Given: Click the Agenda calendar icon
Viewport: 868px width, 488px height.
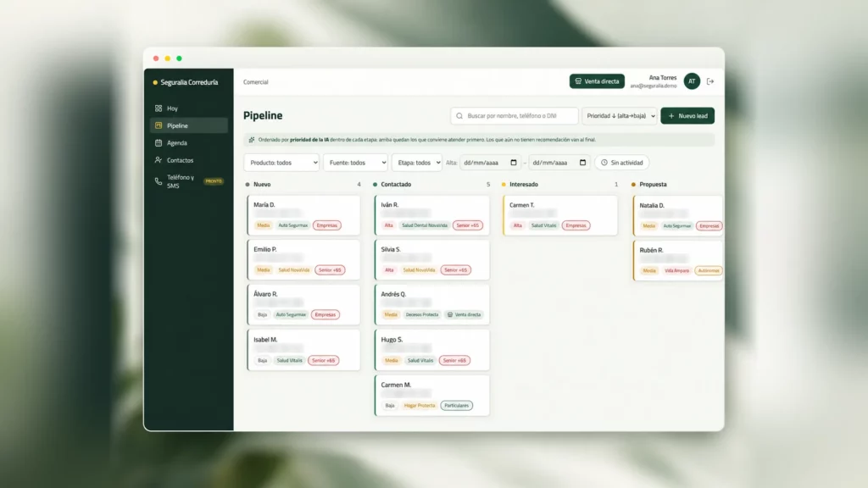Looking at the screenshot, I should (159, 142).
